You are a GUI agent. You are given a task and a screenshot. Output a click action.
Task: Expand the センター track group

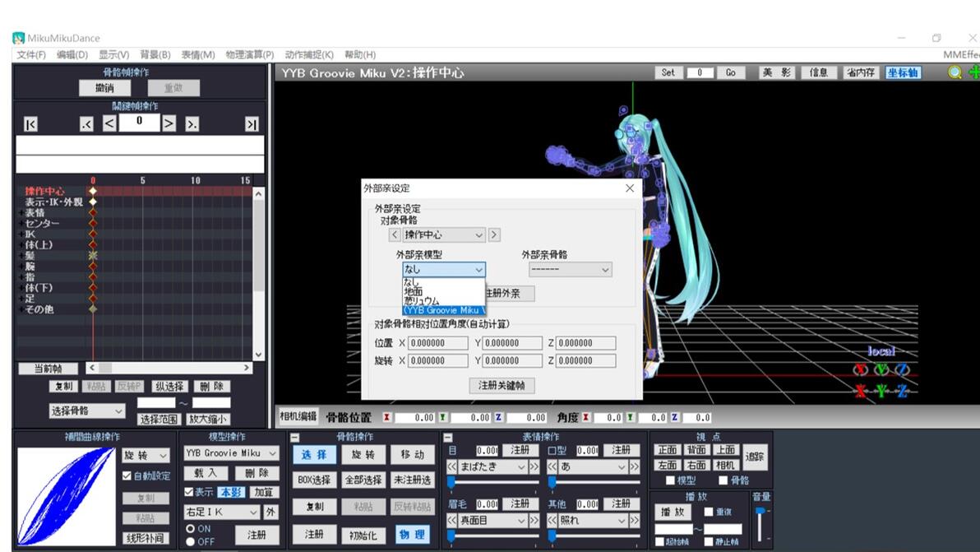21,223
